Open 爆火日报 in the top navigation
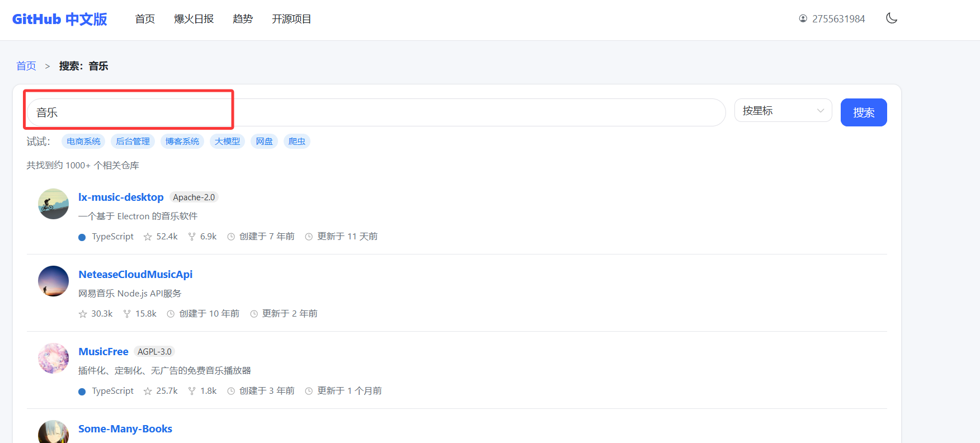The image size is (980, 443). pyautogui.click(x=194, y=19)
